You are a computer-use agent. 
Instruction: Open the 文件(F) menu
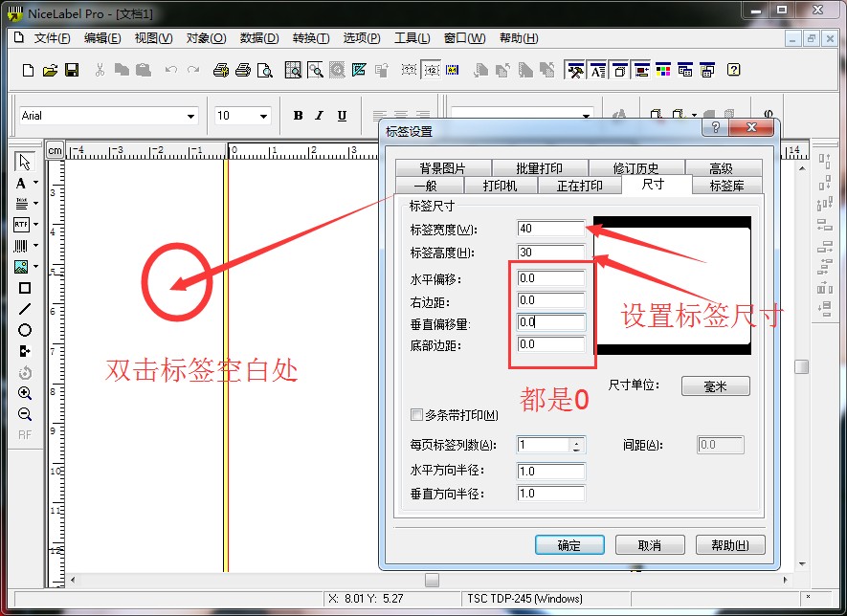52,38
